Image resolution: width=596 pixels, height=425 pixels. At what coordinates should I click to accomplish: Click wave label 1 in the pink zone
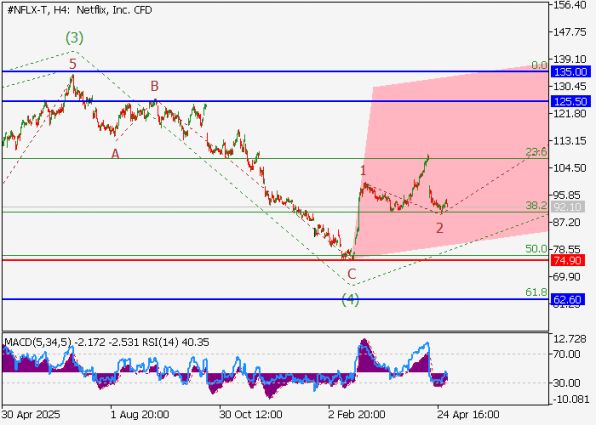pos(363,171)
